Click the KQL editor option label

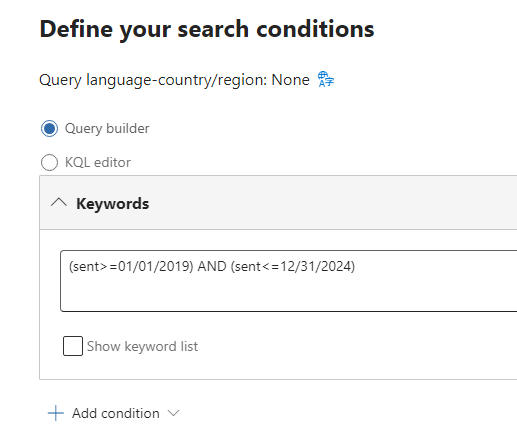(98, 162)
